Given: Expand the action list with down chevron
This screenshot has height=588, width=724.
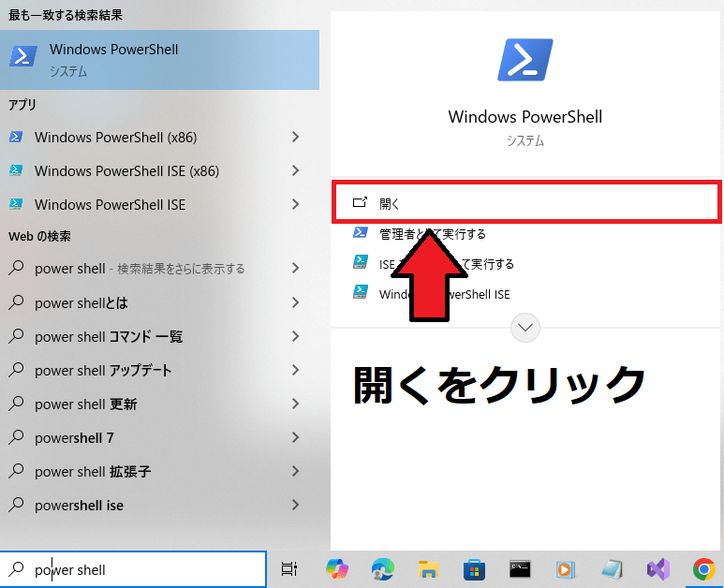Looking at the screenshot, I should coord(525,328).
